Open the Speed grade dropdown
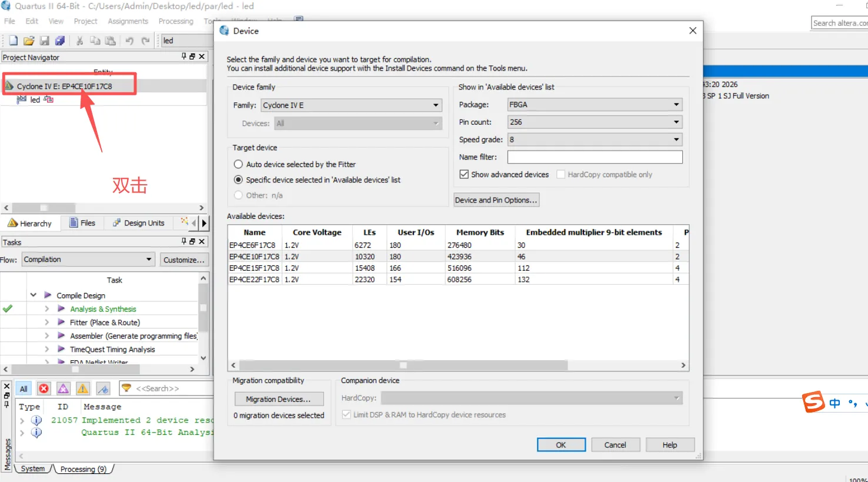 (x=595, y=139)
